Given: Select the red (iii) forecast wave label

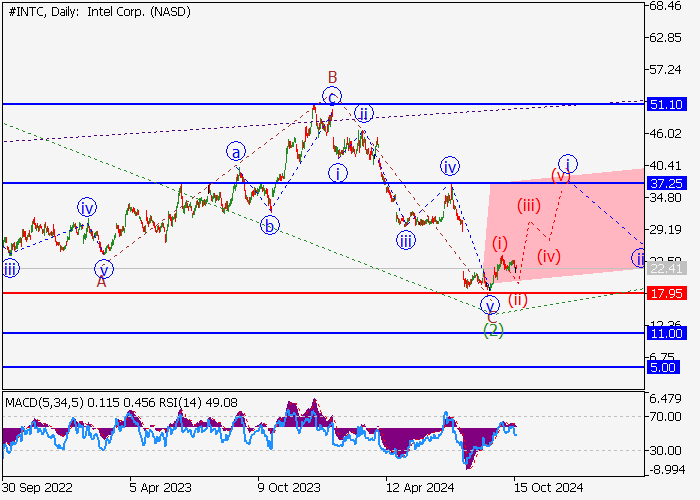Looking at the screenshot, I should tap(529, 205).
